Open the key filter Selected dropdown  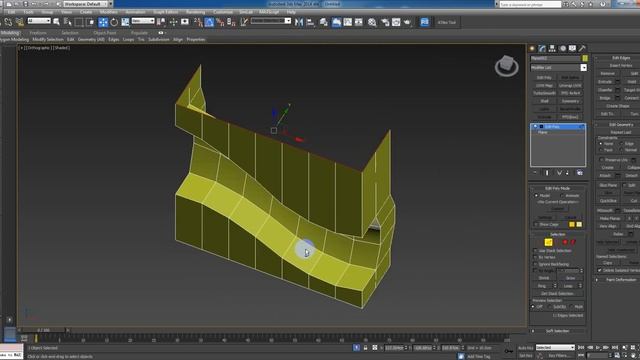(555, 348)
